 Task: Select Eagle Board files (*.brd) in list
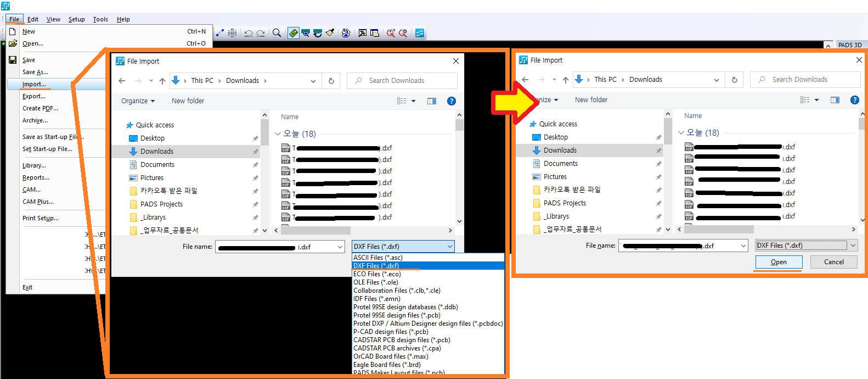(x=428, y=365)
